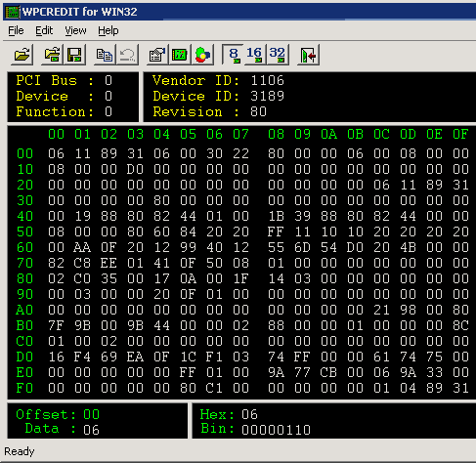The height and width of the screenshot is (463, 476).
Task: Open the View menu
Action: pos(75,30)
